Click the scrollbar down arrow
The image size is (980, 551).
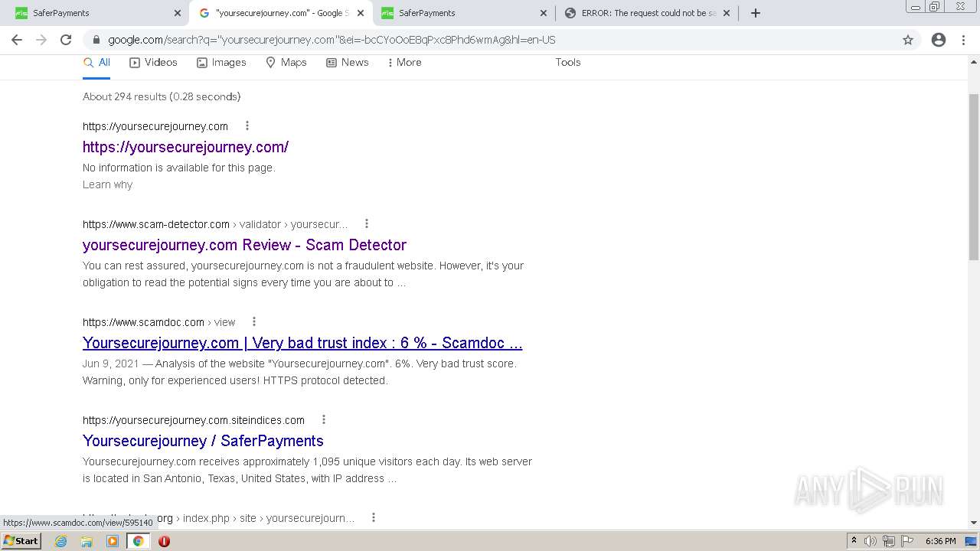click(974, 523)
